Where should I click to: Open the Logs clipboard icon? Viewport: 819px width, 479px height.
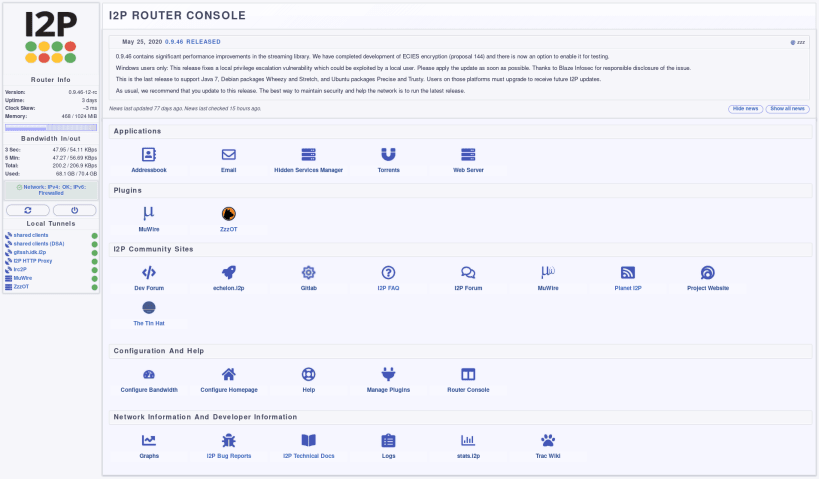click(x=389, y=440)
